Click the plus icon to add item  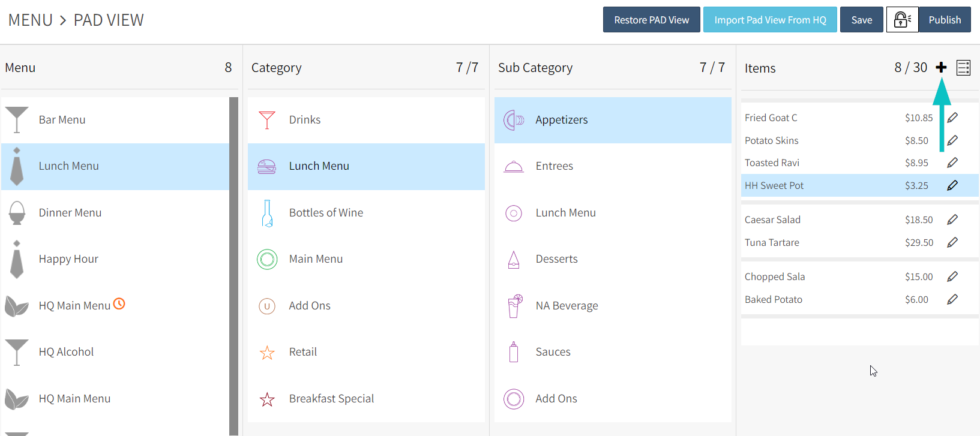(x=941, y=68)
